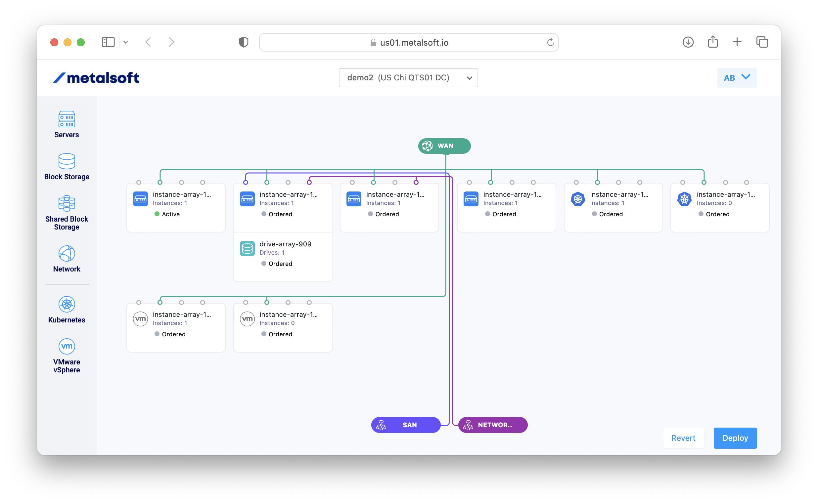Click the Instances: 0 text on the vm card
818x504 pixels.
click(277, 323)
